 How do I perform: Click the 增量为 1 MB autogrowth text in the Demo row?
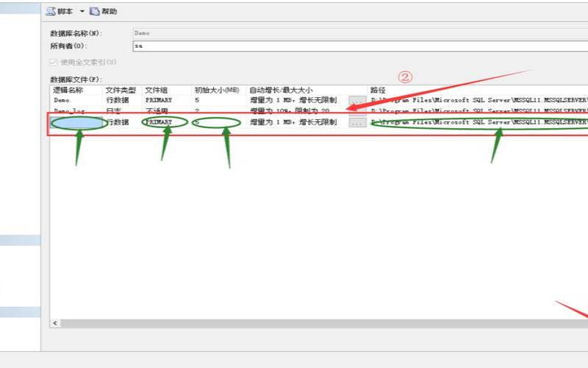click(293, 100)
